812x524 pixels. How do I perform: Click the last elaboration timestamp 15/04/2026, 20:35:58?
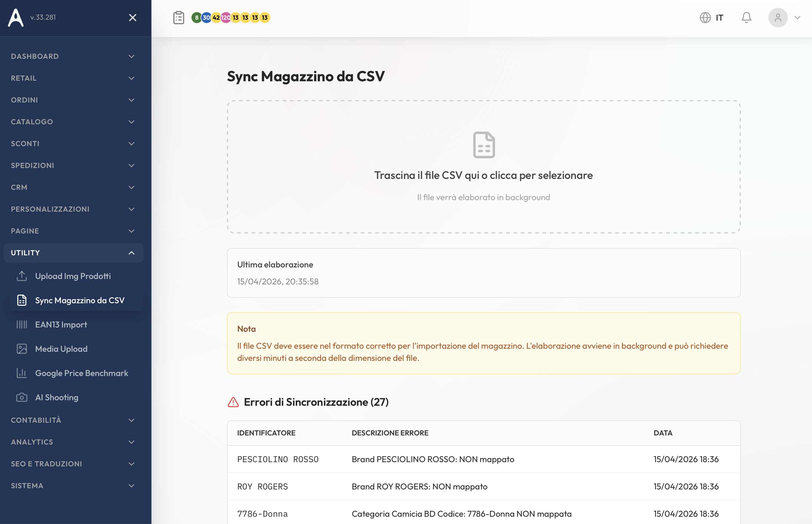278,281
